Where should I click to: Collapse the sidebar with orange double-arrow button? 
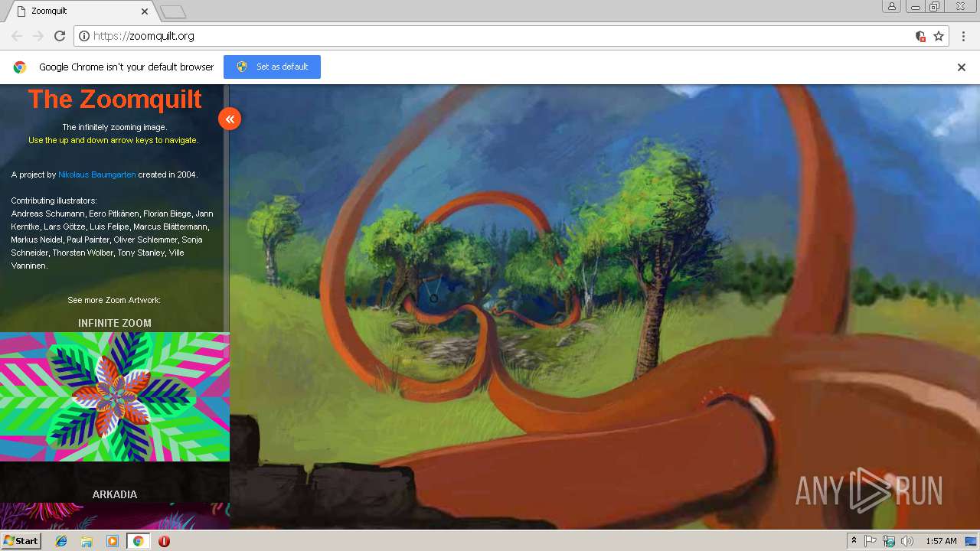pos(230,119)
